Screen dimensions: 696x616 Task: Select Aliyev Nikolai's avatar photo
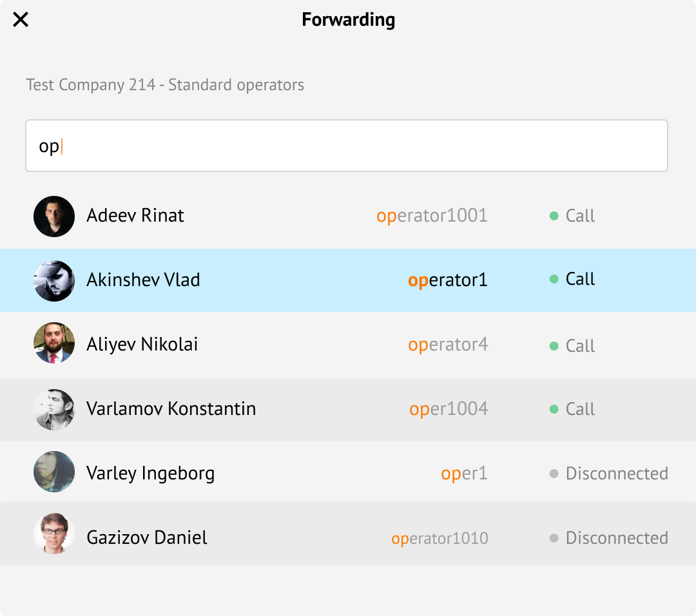(54, 343)
